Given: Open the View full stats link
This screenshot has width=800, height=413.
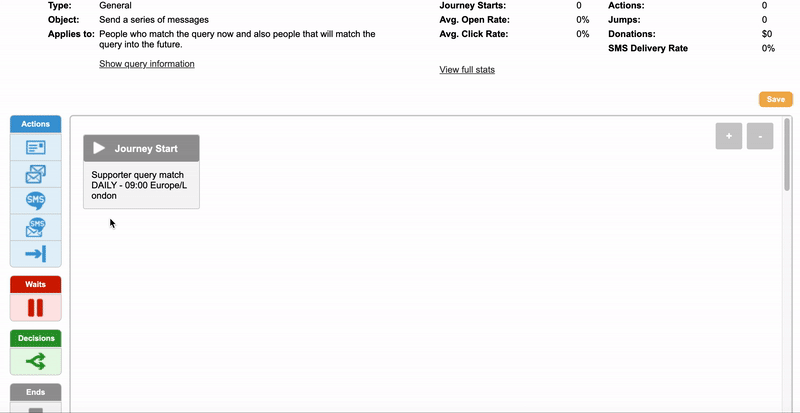Looking at the screenshot, I should [x=467, y=70].
